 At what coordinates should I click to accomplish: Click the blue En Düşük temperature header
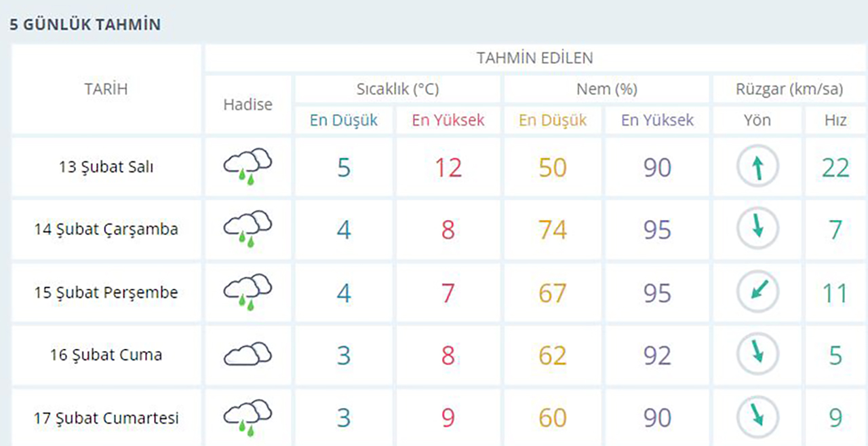(x=344, y=120)
